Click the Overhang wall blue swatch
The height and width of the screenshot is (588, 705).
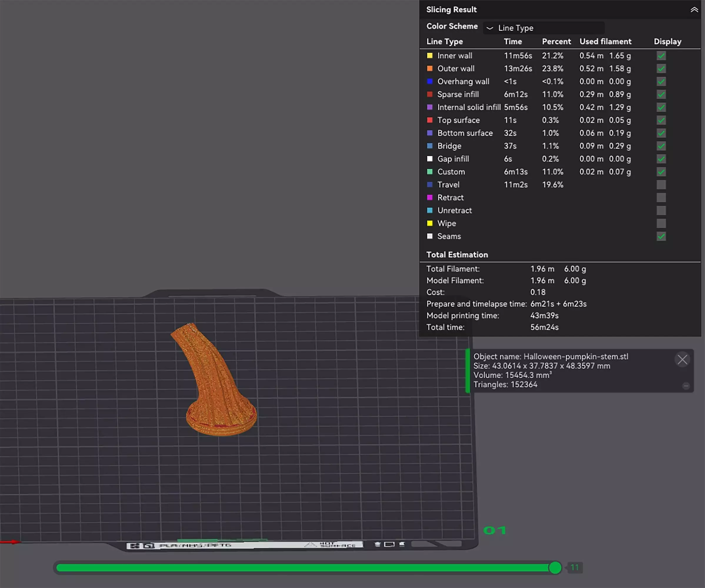click(x=430, y=81)
